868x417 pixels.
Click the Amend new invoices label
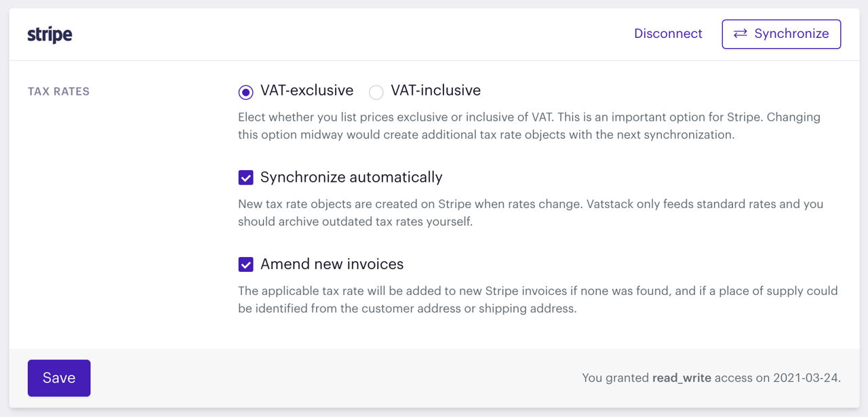[x=332, y=264]
